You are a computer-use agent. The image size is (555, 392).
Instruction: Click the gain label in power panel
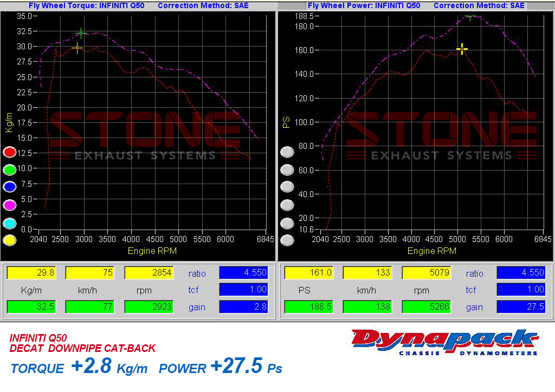tap(474, 307)
